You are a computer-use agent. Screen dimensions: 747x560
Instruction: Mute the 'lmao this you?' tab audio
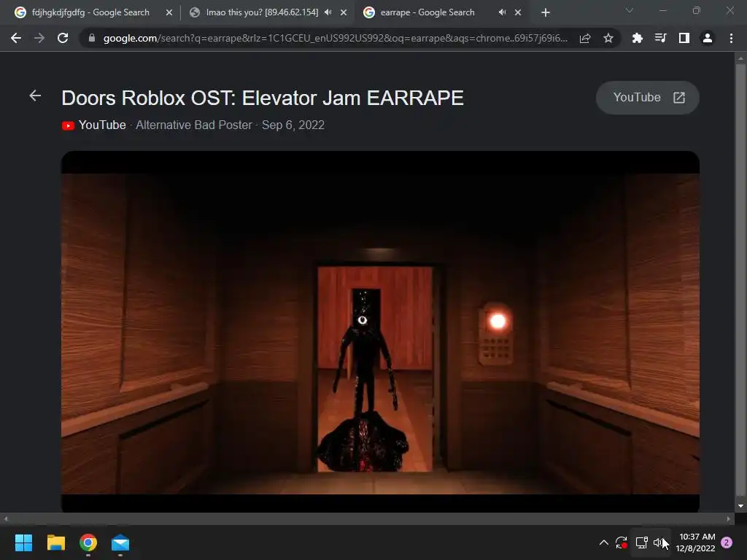[x=328, y=12]
